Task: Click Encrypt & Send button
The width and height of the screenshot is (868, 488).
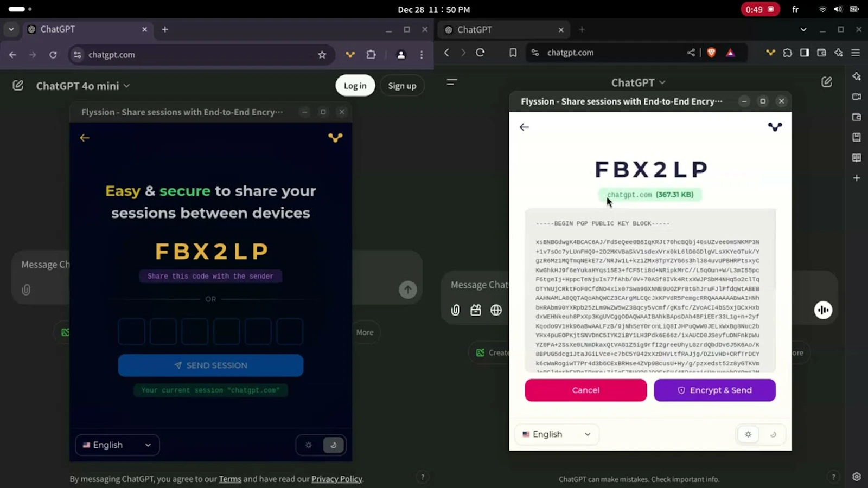Action: click(714, 390)
